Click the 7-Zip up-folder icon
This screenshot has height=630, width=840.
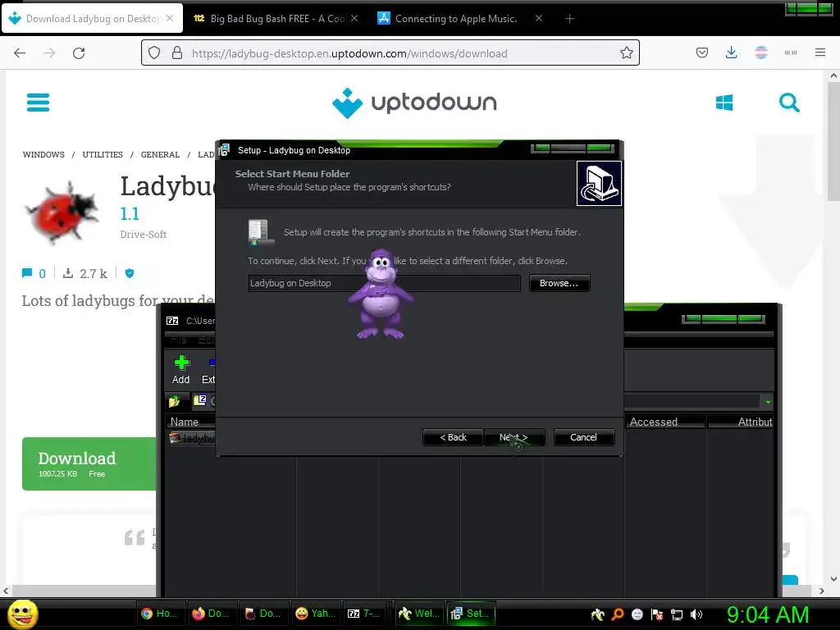[174, 401]
